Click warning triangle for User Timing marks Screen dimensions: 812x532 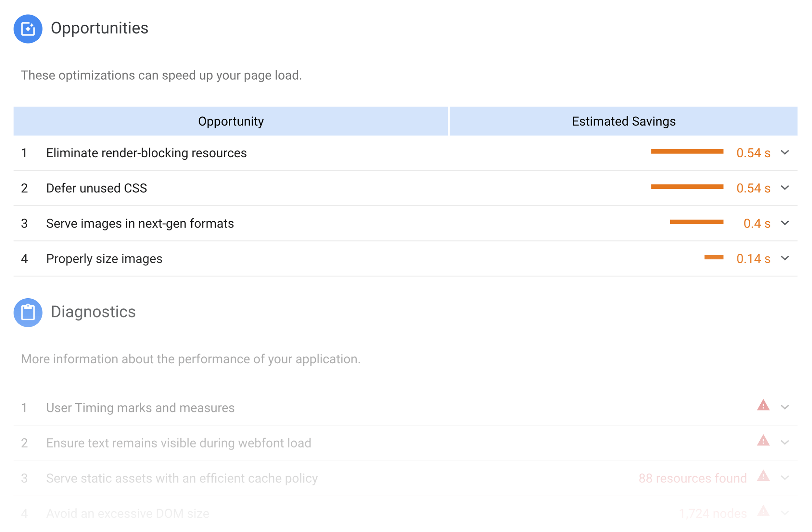[763, 405]
